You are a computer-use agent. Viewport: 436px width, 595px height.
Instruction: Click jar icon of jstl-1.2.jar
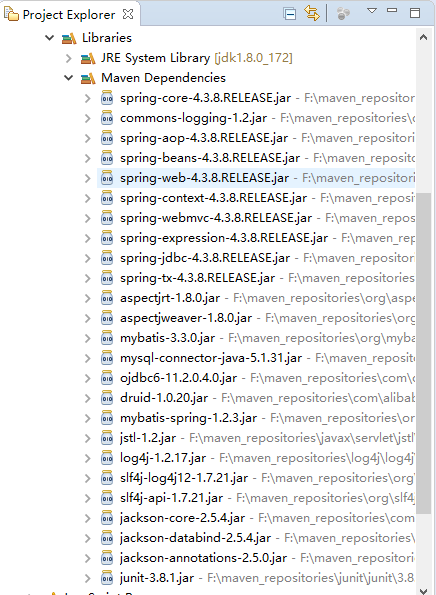[x=107, y=438]
